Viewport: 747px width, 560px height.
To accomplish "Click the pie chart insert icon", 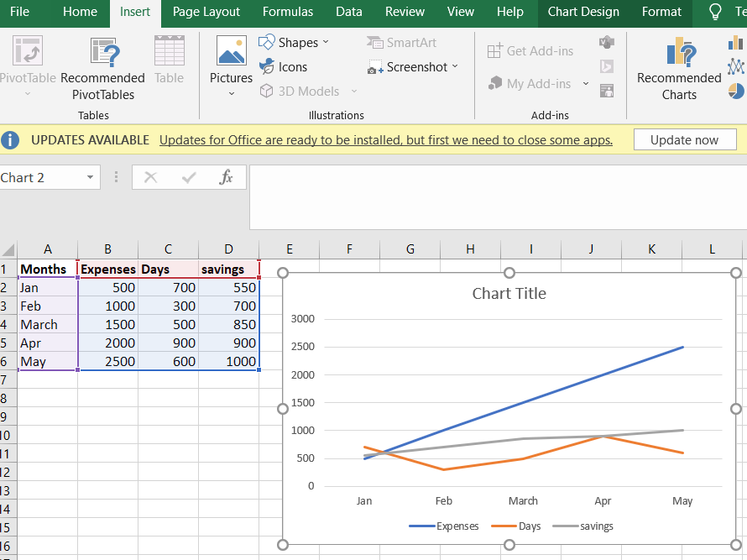I will (736, 90).
